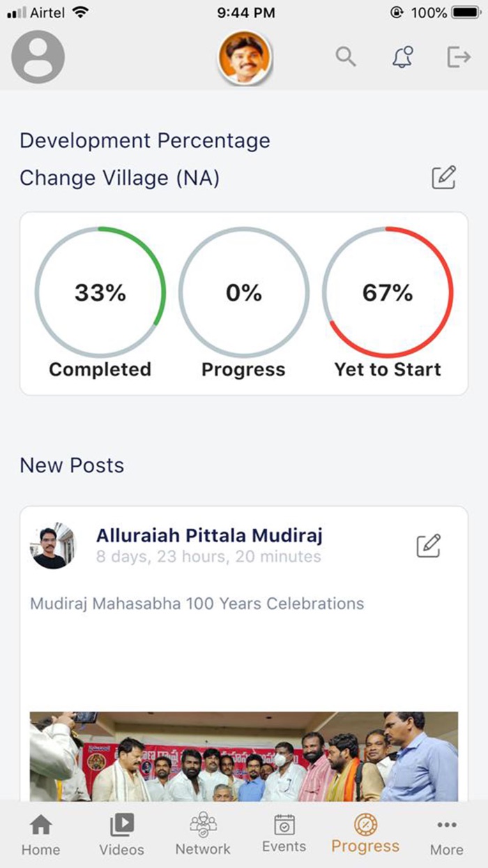Open Alluraiah Pittala Mudiraj's profile name
This screenshot has width=488, height=868.
tap(209, 536)
